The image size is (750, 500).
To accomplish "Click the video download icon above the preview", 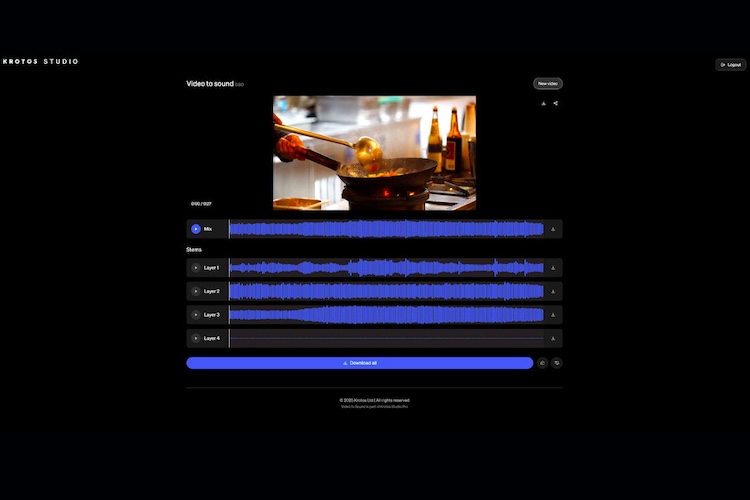I will pyautogui.click(x=543, y=103).
